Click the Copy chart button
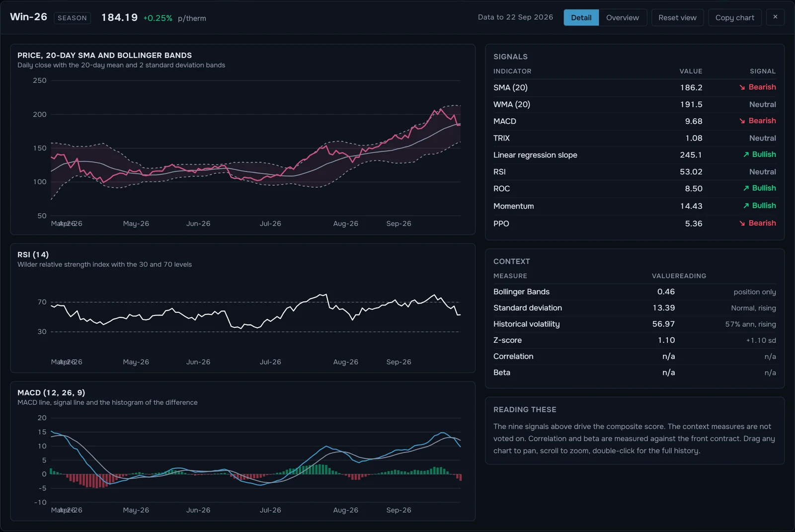 tap(734, 17)
